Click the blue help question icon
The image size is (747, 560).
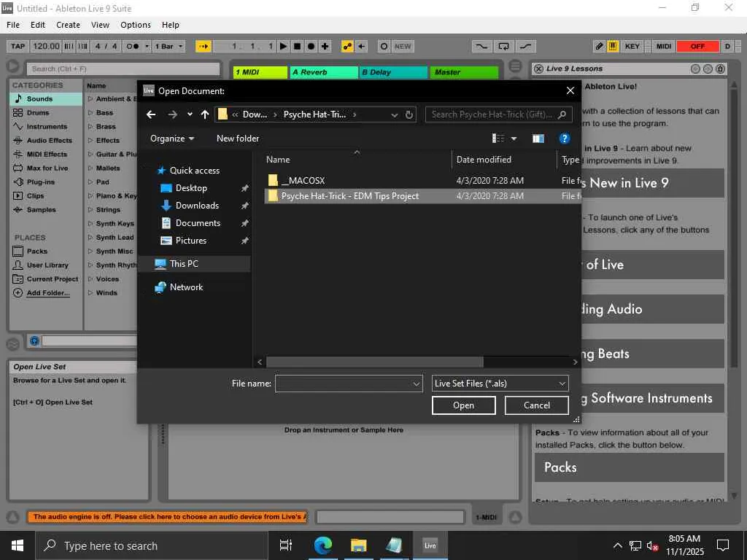point(564,139)
